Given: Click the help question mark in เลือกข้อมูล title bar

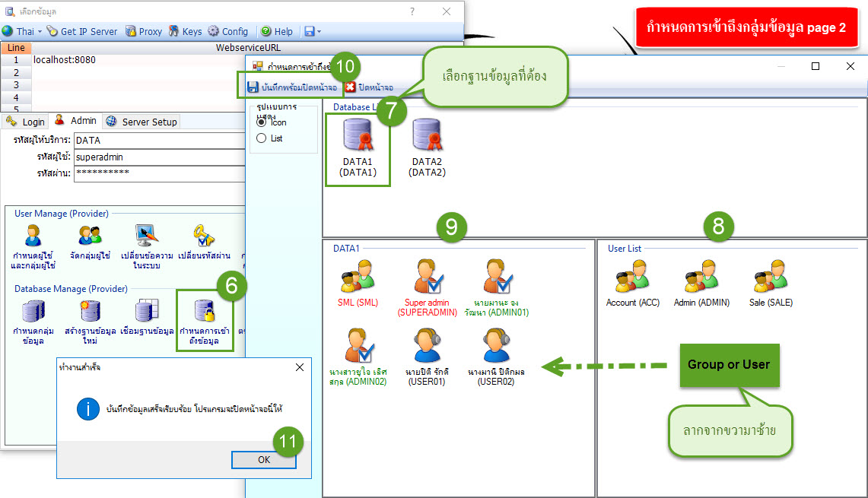Looking at the screenshot, I should [x=412, y=11].
